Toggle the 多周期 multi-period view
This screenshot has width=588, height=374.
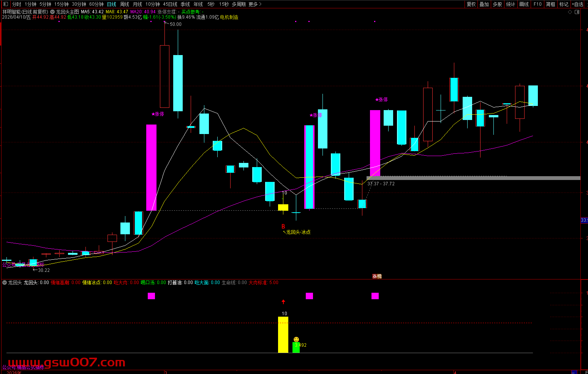click(x=239, y=4)
